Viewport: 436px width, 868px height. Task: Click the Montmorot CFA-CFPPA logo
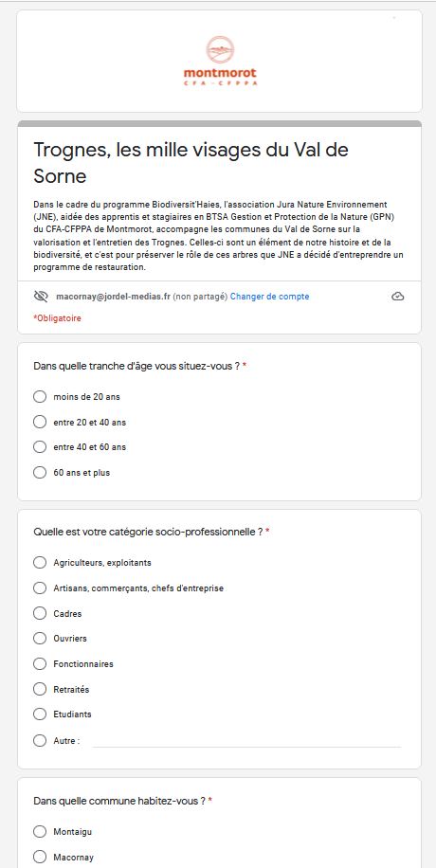click(x=220, y=61)
